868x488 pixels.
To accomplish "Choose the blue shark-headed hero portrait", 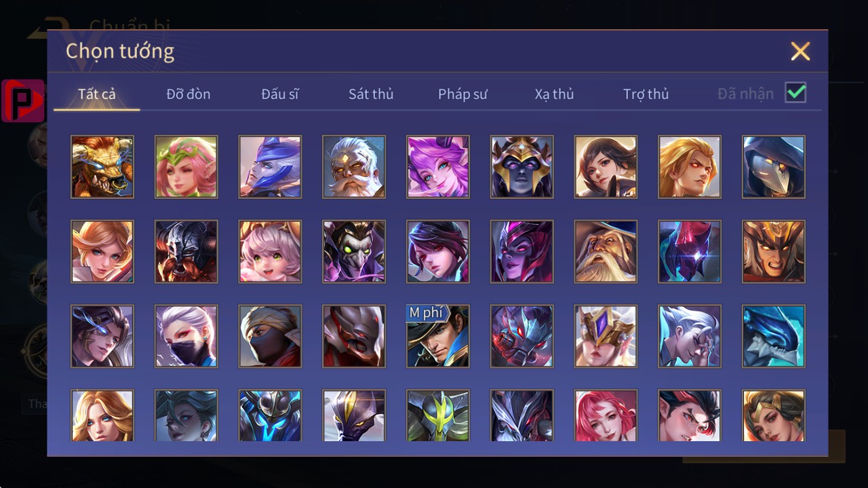I will [x=774, y=337].
